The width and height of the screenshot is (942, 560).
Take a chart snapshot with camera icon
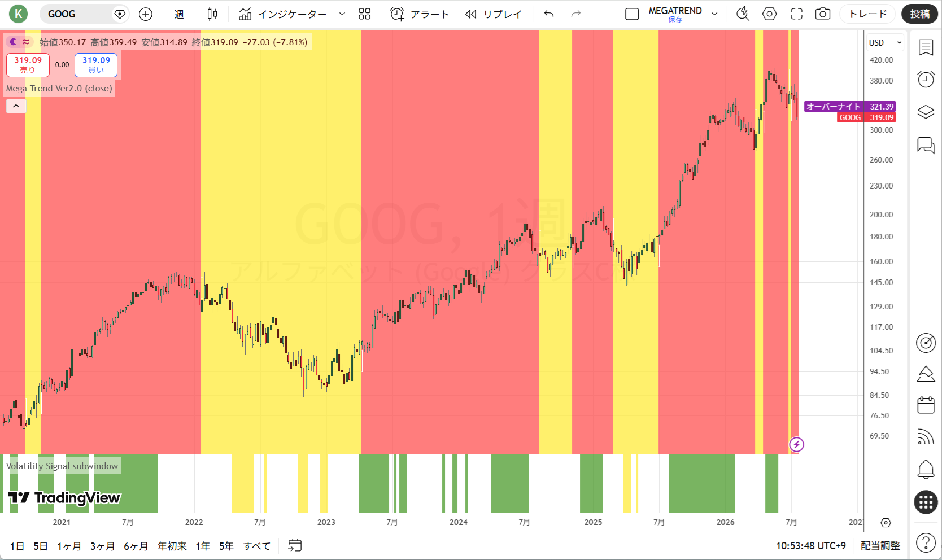[x=823, y=14]
